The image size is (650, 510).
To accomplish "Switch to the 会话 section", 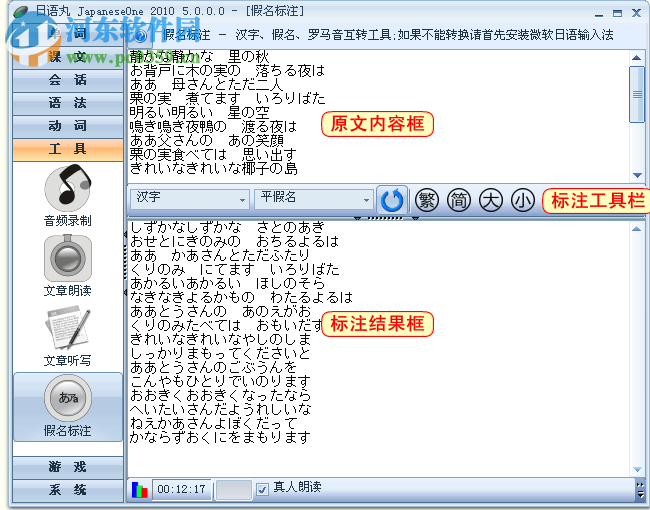I will click(68, 80).
